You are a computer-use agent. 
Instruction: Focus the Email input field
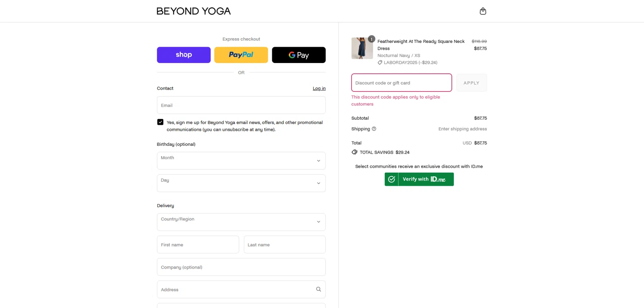point(241,105)
